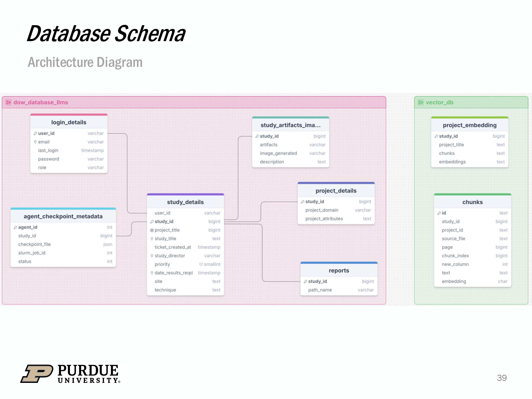Select the study_details table header
This screenshot has width=532, height=399.
185,202
